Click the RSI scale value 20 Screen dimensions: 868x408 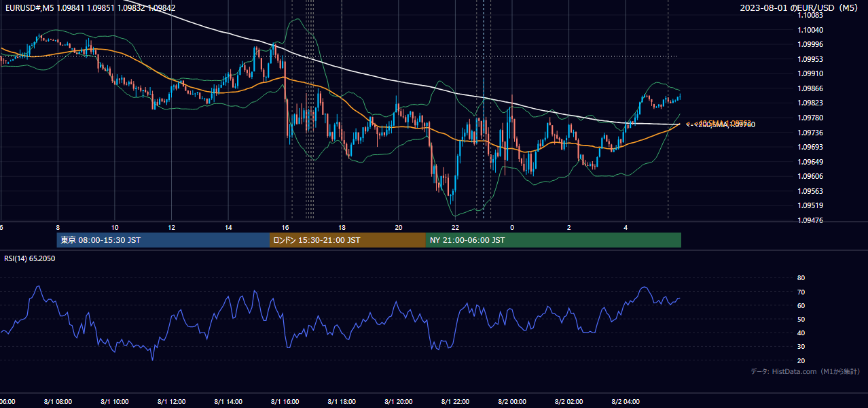click(801, 360)
